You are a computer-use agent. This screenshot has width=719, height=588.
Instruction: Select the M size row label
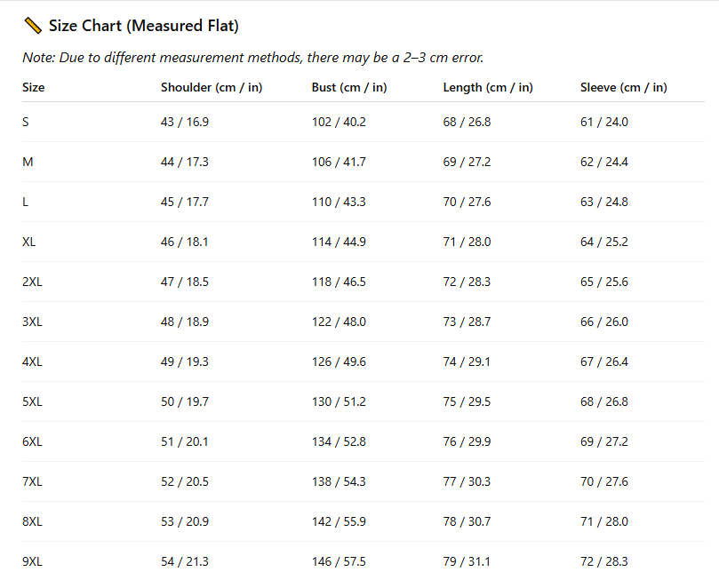(28, 162)
